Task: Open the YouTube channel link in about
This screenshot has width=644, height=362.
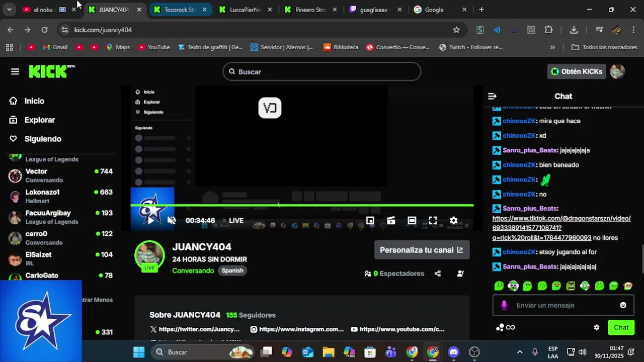Action: 397,329
